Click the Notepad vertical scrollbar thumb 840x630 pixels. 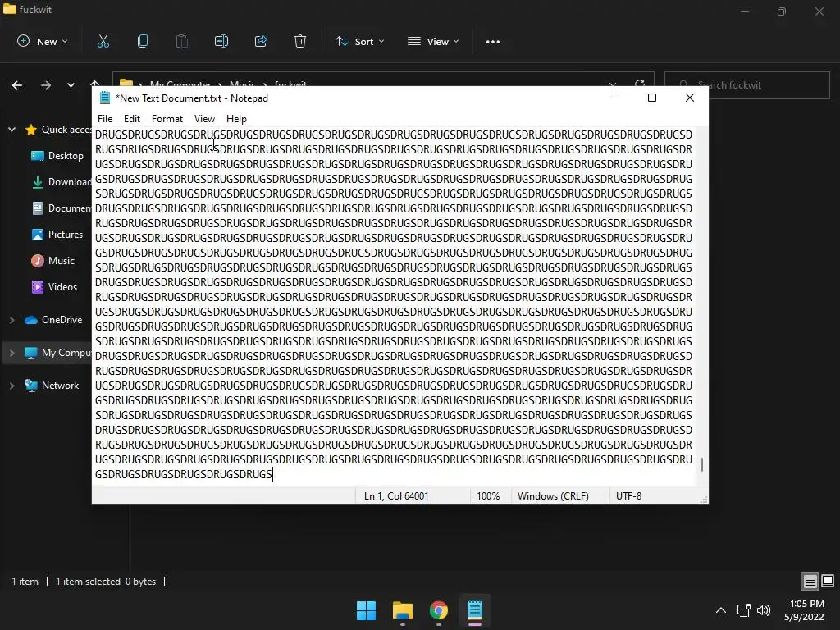[x=702, y=464]
